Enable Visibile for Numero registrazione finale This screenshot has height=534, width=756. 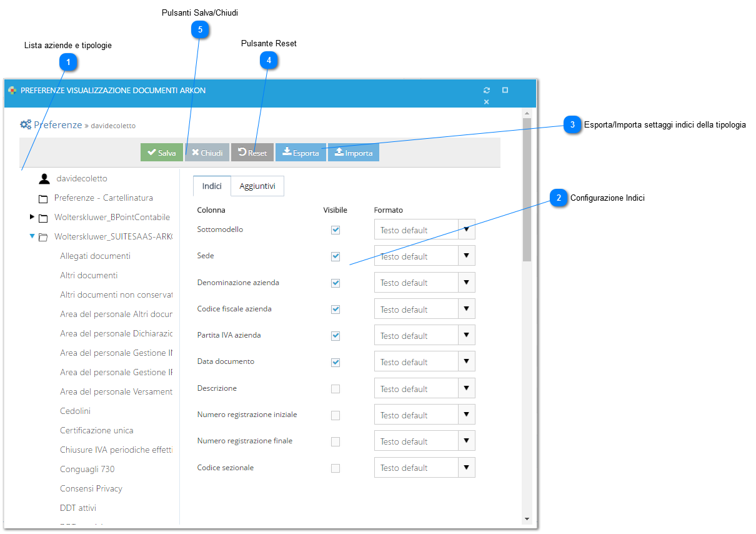click(x=336, y=441)
